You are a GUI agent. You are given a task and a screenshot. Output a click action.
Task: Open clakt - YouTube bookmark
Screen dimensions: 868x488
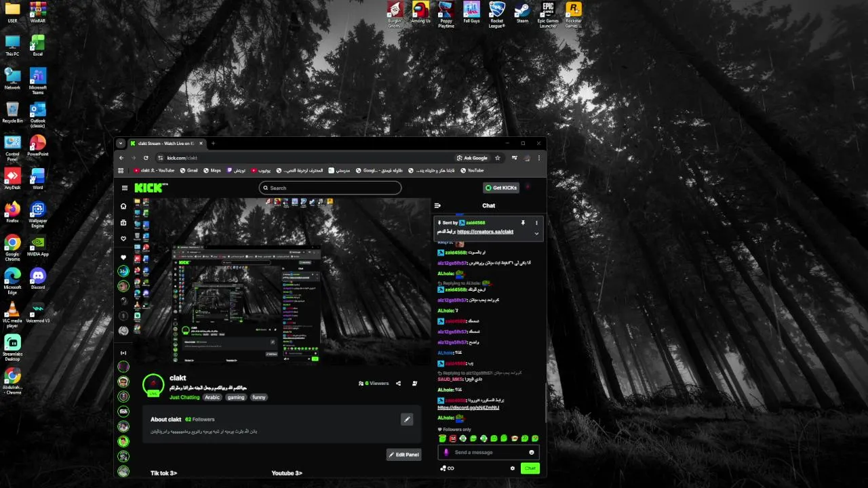click(155, 171)
